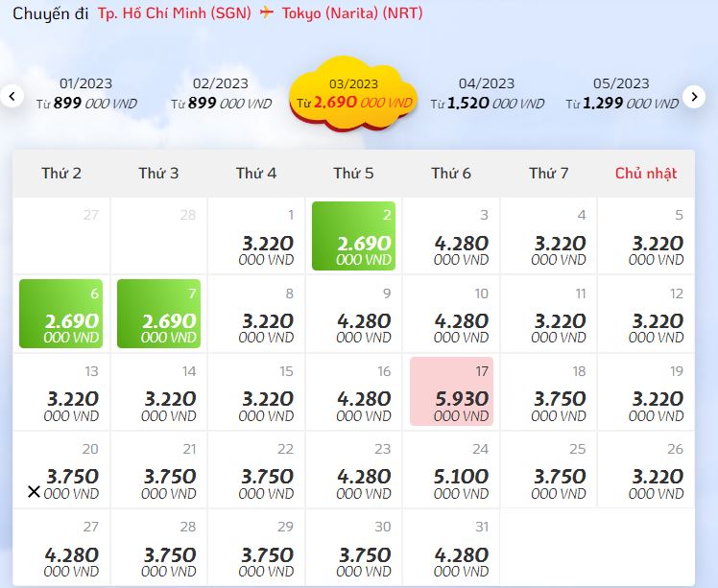Click the airplane icon between route cities
Viewport: 718px width, 588px height.
click(267, 12)
